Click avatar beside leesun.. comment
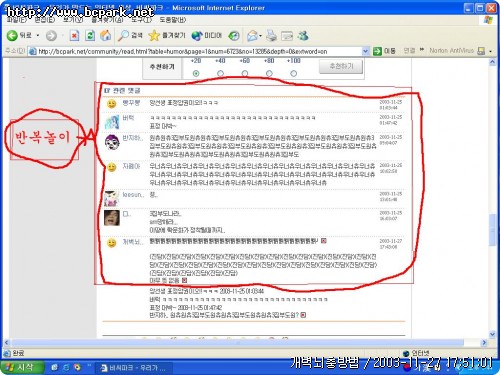This screenshot has width=500, height=375. pyautogui.click(x=112, y=199)
